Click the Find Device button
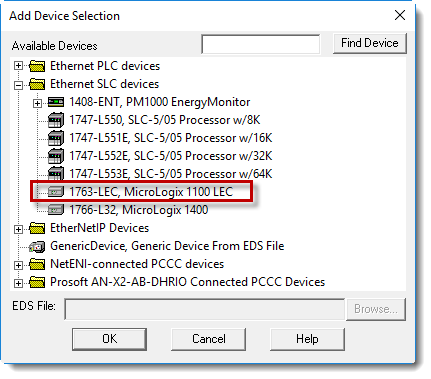The image size is (431, 379). [x=370, y=43]
